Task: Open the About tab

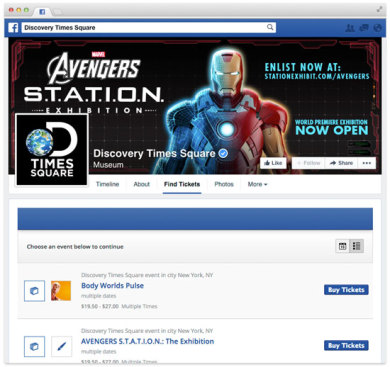Action: pyautogui.click(x=142, y=184)
